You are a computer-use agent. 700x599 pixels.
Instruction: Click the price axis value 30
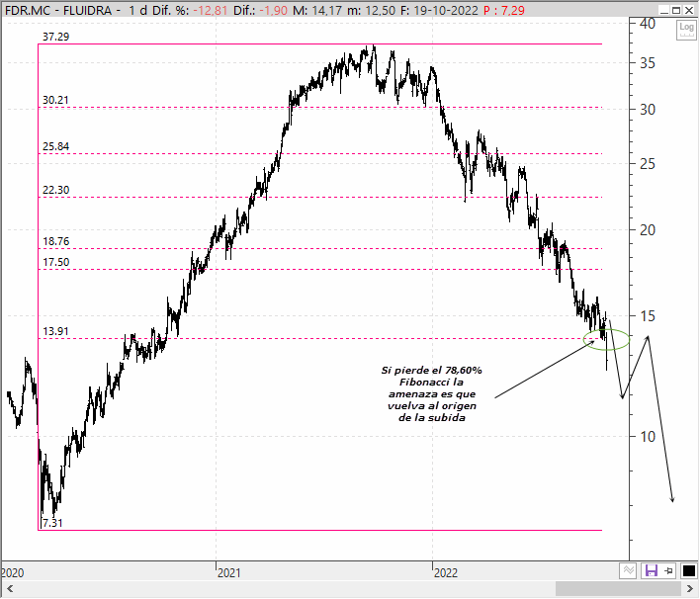tap(648, 110)
